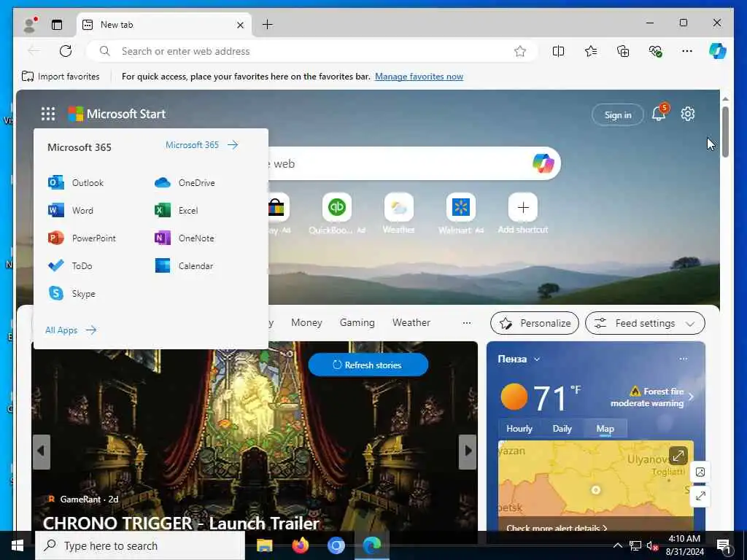Open OneNote from the app launcher
Screen dimensions: 747x560
pos(185,238)
